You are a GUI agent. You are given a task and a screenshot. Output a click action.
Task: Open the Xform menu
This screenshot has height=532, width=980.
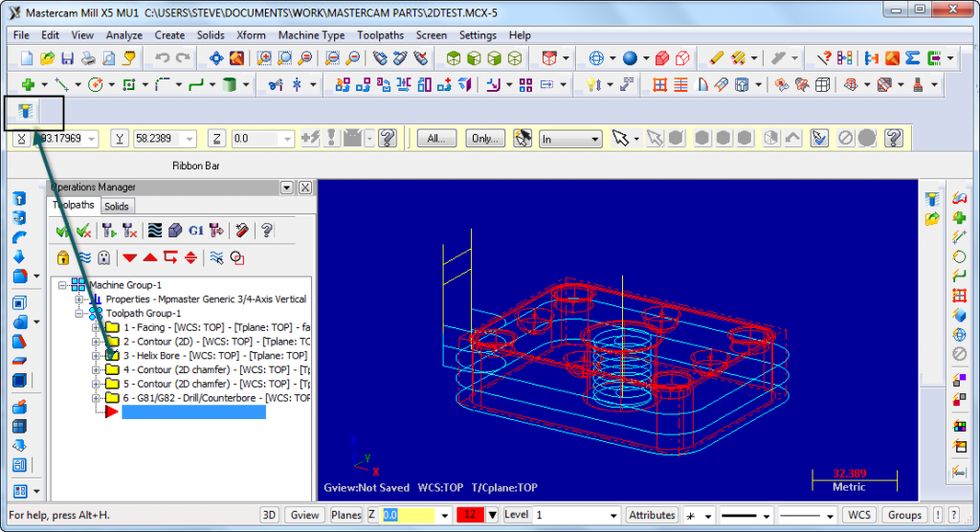(251, 35)
